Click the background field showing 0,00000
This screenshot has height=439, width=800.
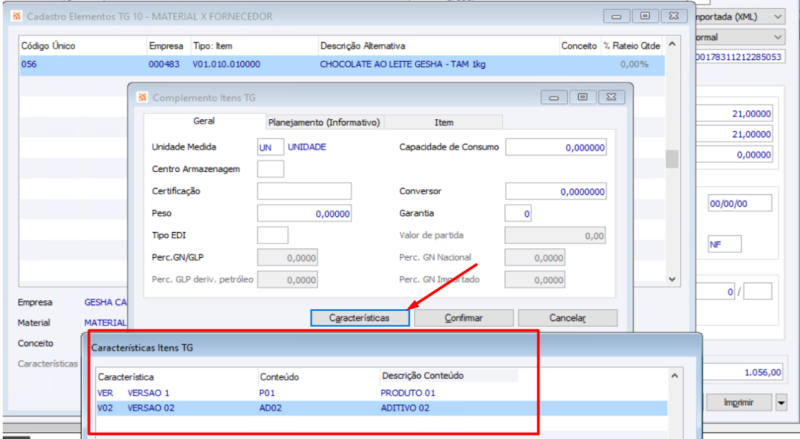[x=735, y=155]
